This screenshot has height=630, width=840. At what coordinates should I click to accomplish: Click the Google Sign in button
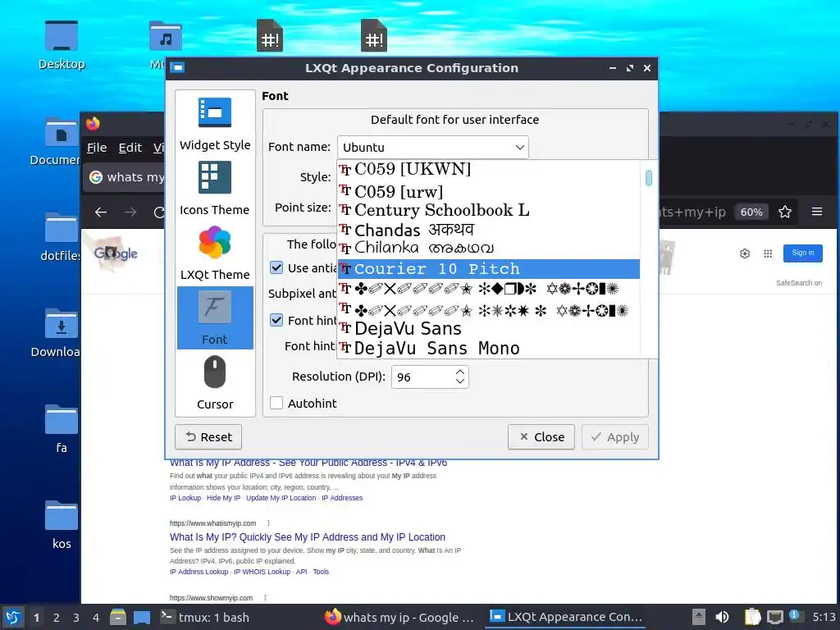click(802, 253)
